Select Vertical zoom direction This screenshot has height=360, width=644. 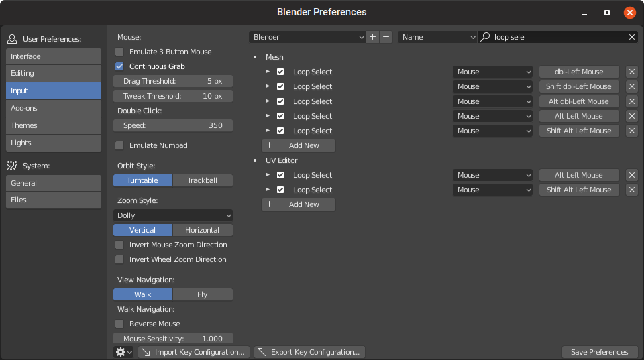click(x=142, y=231)
